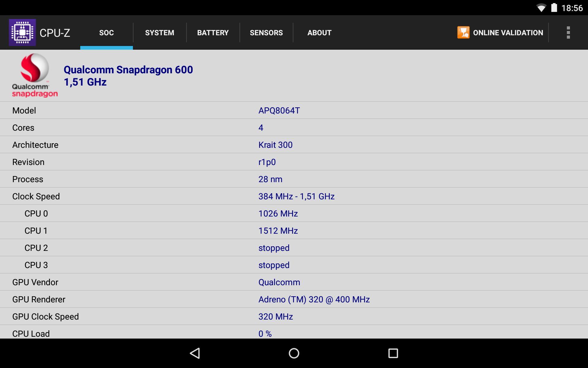Tap the 28 nm value
The image size is (588, 368).
(270, 179)
